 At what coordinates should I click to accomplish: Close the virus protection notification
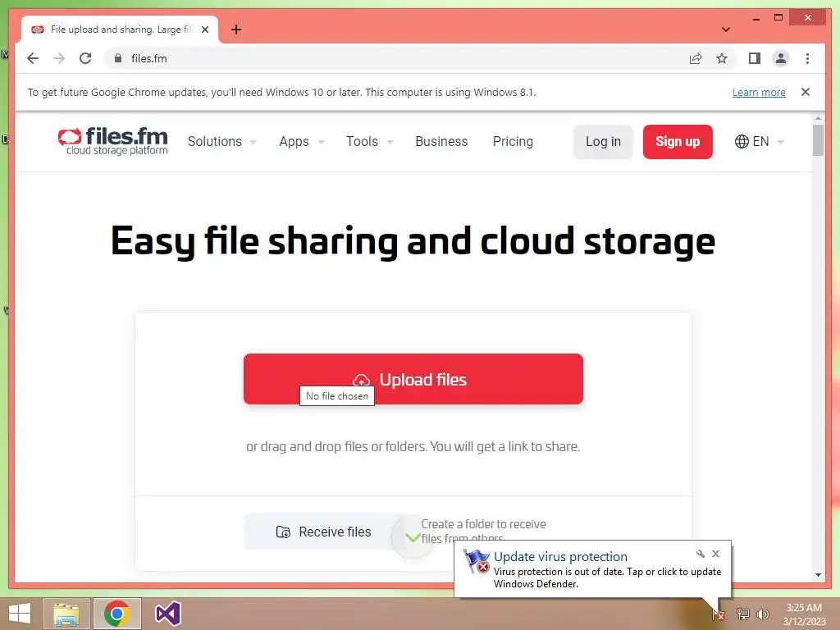pyautogui.click(x=715, y=554)
